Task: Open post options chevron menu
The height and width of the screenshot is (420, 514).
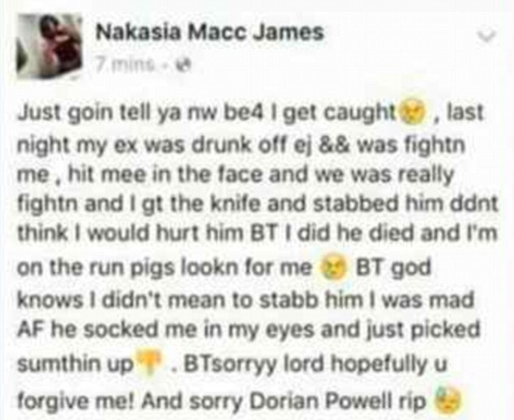Action: (x=486, y=36)
